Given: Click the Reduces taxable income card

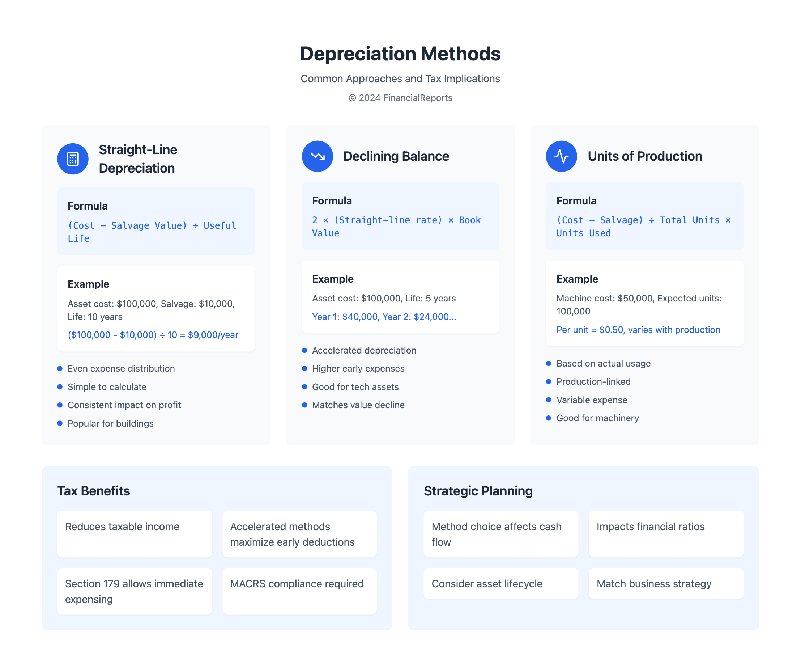Looking at the screenshot, I should click(134, 533).
